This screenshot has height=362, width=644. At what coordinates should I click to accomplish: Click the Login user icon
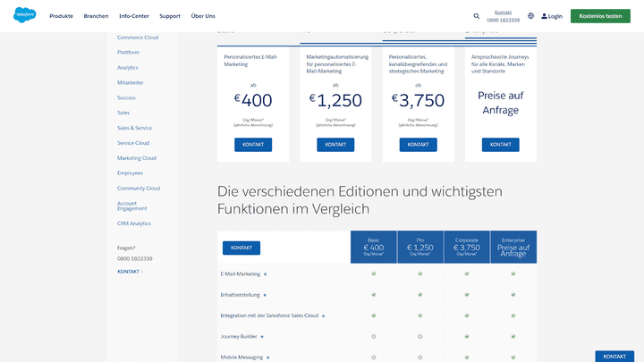pos(544,16)
